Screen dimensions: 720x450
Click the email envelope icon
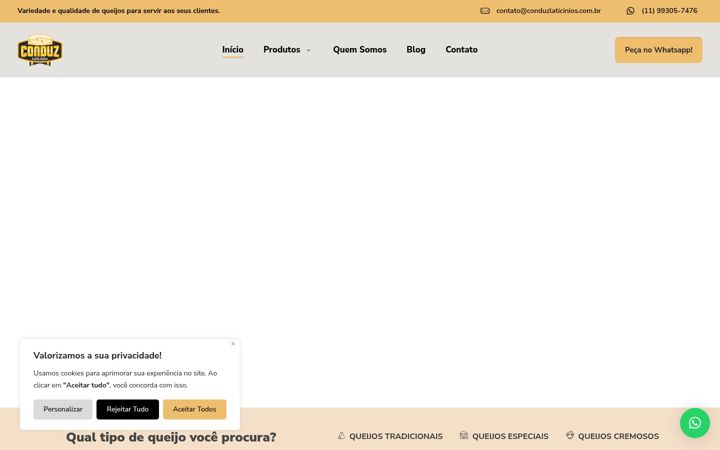(485, 11)
